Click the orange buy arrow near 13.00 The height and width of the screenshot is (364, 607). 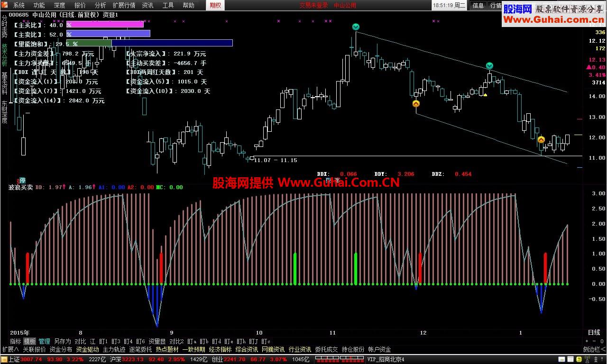pyautogui.click(x=416, y=103)
